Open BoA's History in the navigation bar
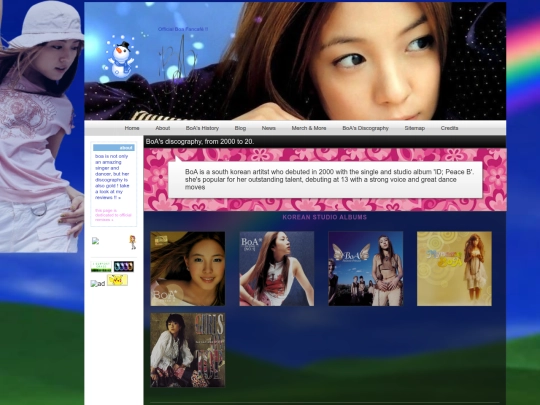540x405 pixels. click(x=202, y=128)
